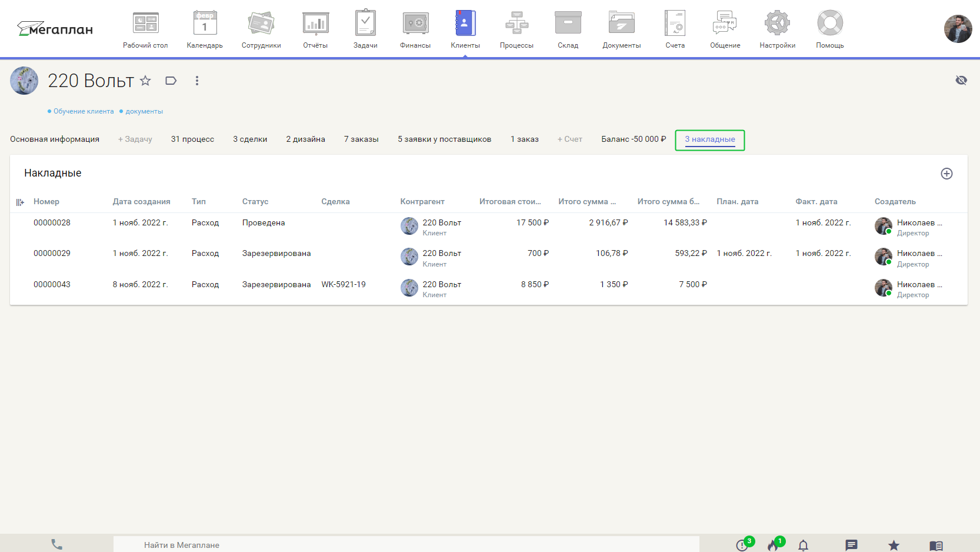Sort by Создатель column header
This screenshot has height=552, width=980.
pos(895,201)
